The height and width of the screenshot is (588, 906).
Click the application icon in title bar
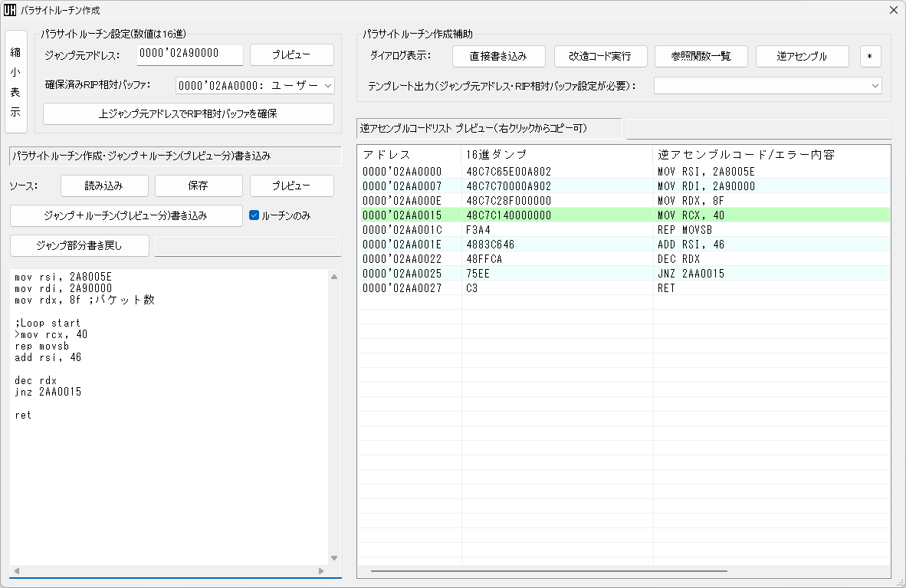pos(10,11)
